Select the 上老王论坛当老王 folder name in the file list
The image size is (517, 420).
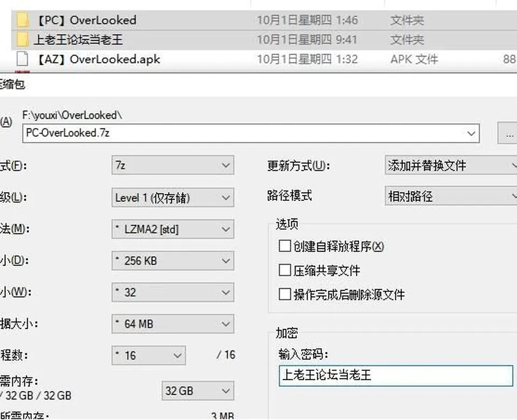click(x=78, y=39)
